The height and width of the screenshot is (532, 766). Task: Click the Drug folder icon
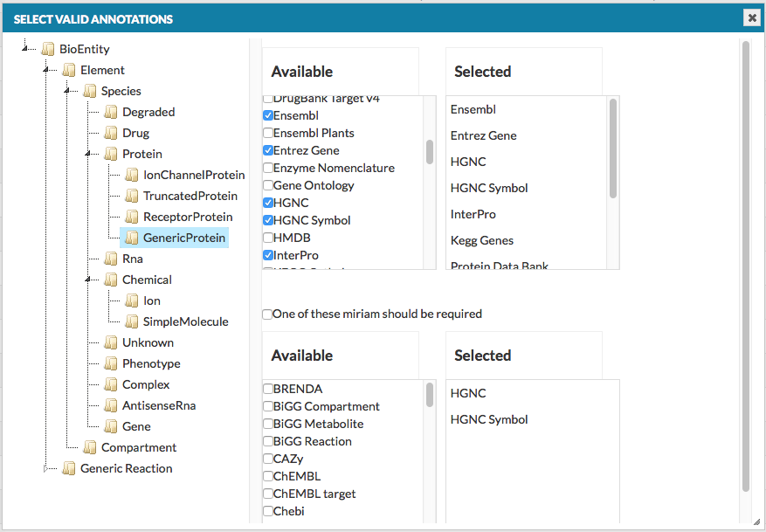pos(111,133)
